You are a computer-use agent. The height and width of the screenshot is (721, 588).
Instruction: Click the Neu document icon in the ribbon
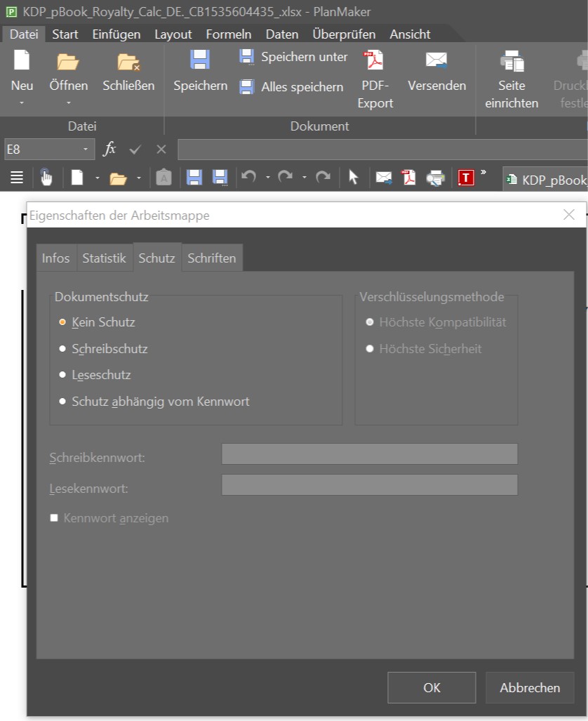[22, 60]
